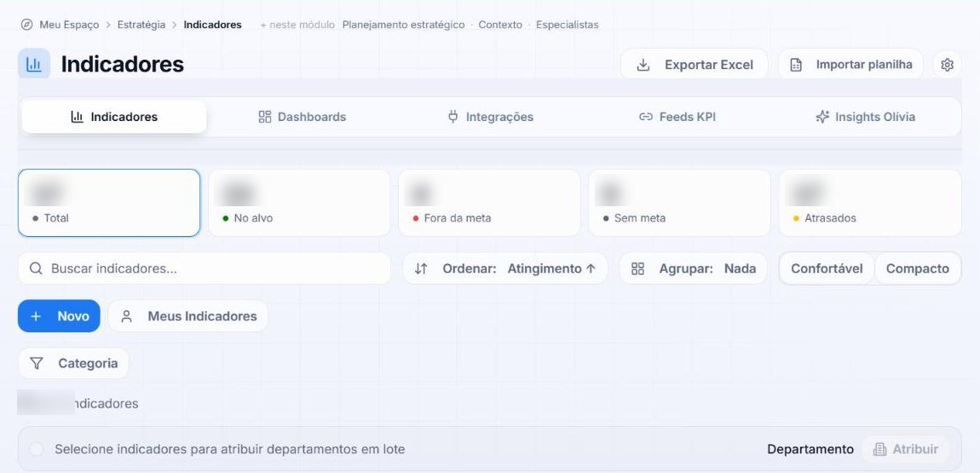This screenshot has width=980, height=473.
Task: Click the spreadsheet icon in Importar planilha
Action: pos(796,65)
